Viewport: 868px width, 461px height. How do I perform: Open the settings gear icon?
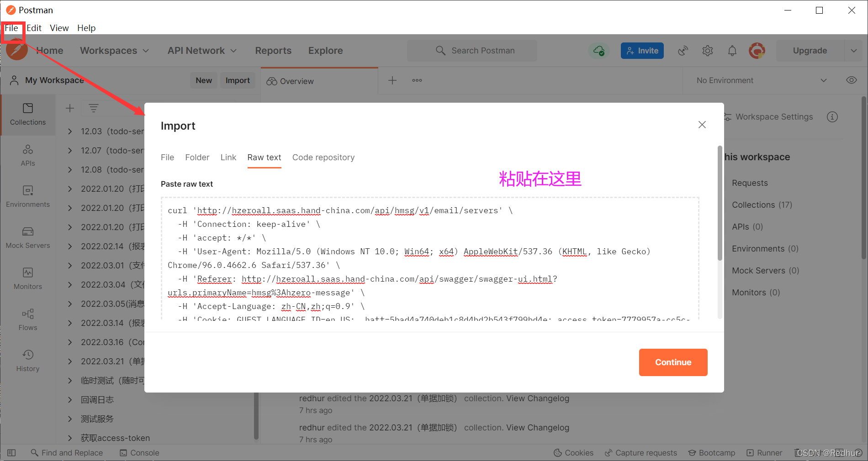[708, 51]
